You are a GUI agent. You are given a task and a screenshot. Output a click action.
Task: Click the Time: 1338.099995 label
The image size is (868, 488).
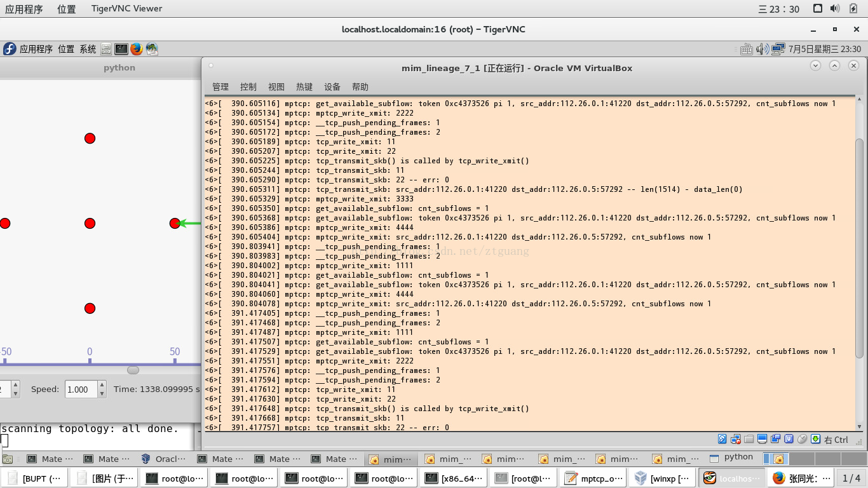[x=157, y=389]
